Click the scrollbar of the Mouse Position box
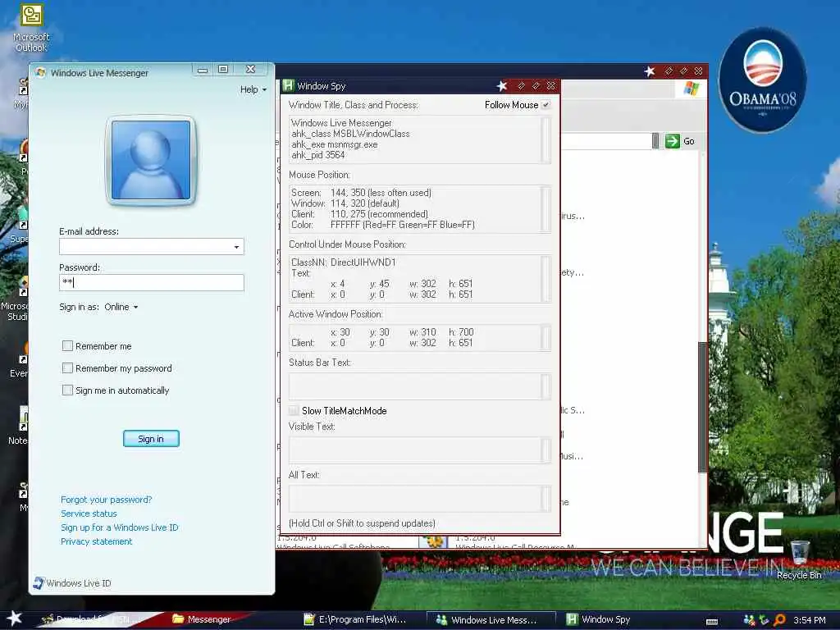840x630 pixels. 546,209
